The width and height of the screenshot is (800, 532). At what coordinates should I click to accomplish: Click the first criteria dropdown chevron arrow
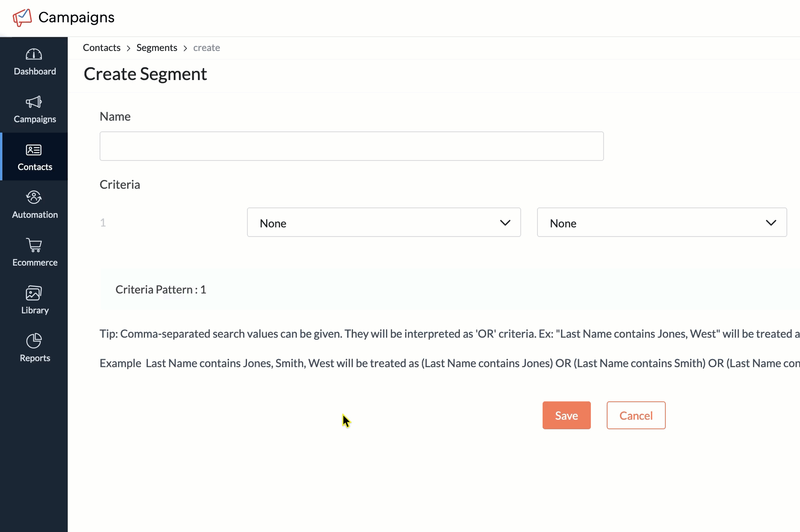(505, 223)
